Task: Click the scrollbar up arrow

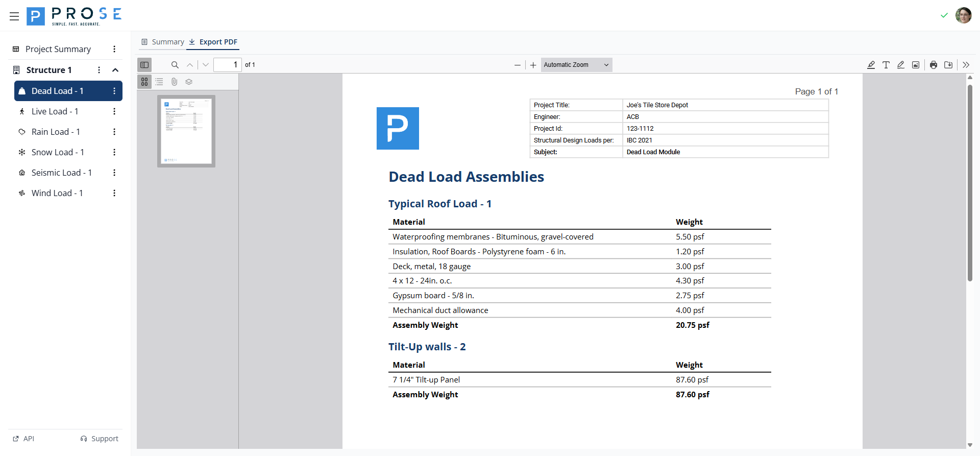Action: click(x=970, y=78)
